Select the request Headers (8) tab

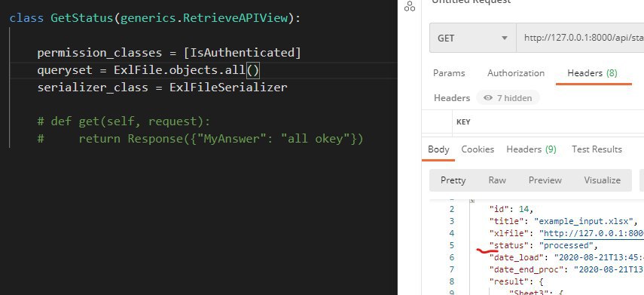pyautogui.click(x=592, y=73)
